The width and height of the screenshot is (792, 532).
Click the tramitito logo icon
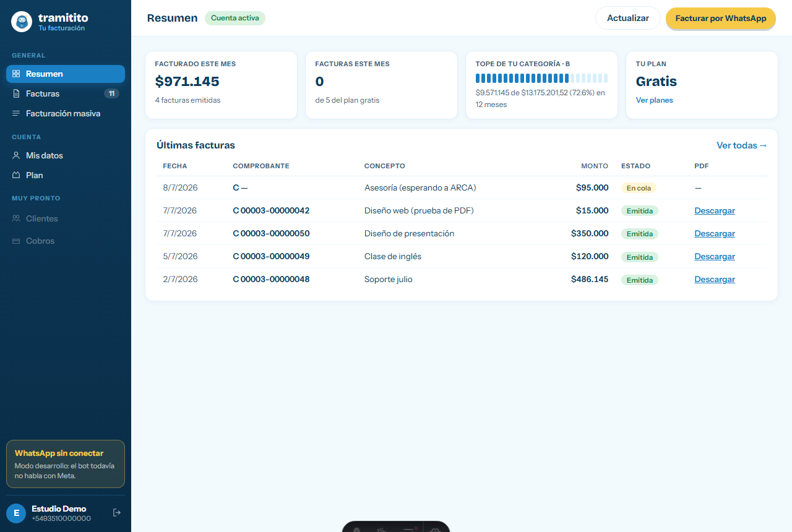pos(22,22)
